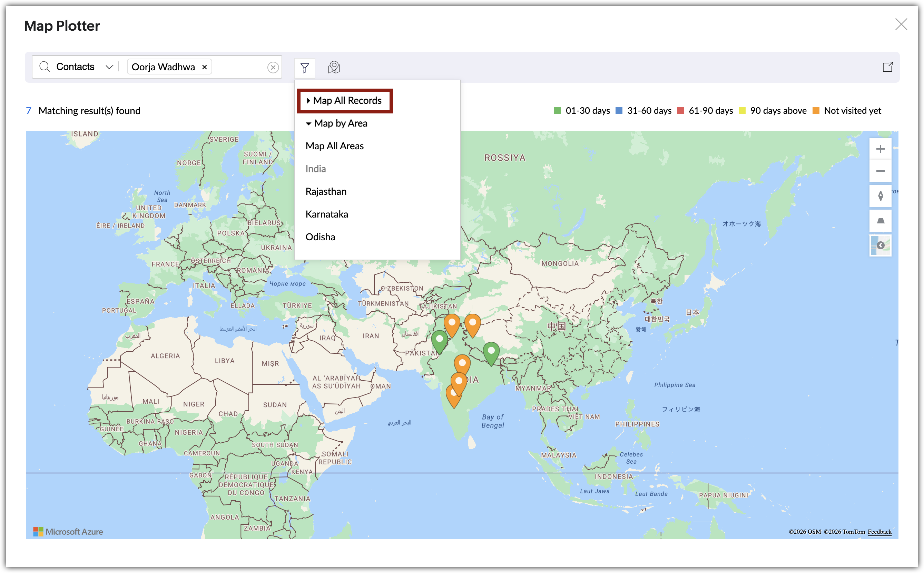Open the Feedback link on the map
Screen dimensions: 924x573
point(879,531)
